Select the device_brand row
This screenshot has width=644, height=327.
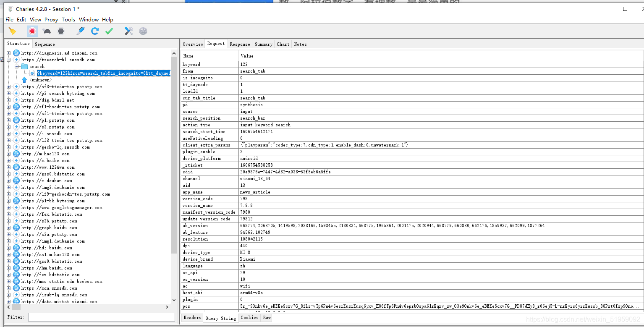pyautogui.click(x=412, y=259)
